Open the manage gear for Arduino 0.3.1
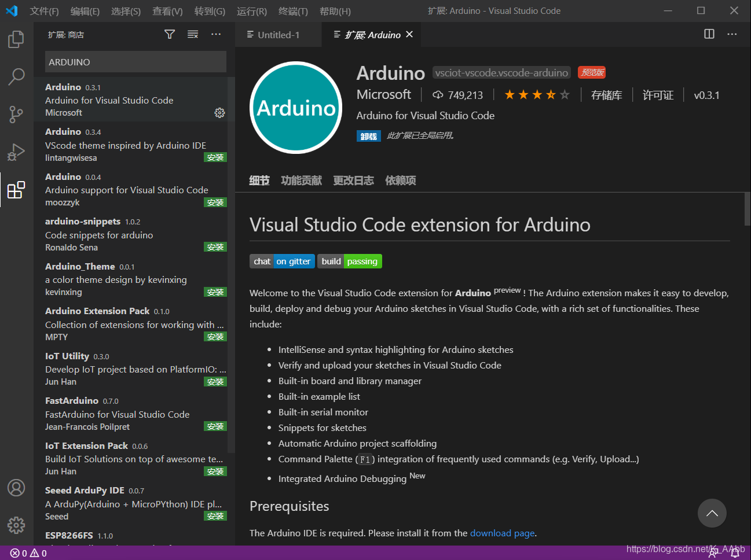 (x=219, y=113)
